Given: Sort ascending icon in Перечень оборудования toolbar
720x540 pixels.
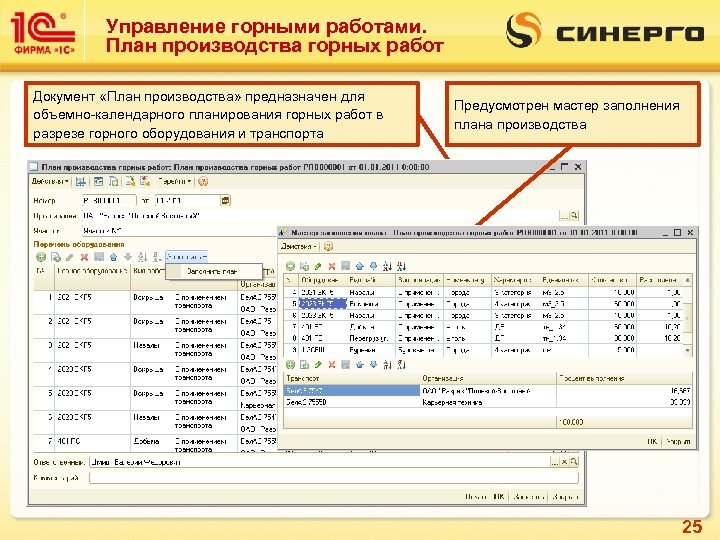Looking at the screenshot, I should tap(143, 257).
